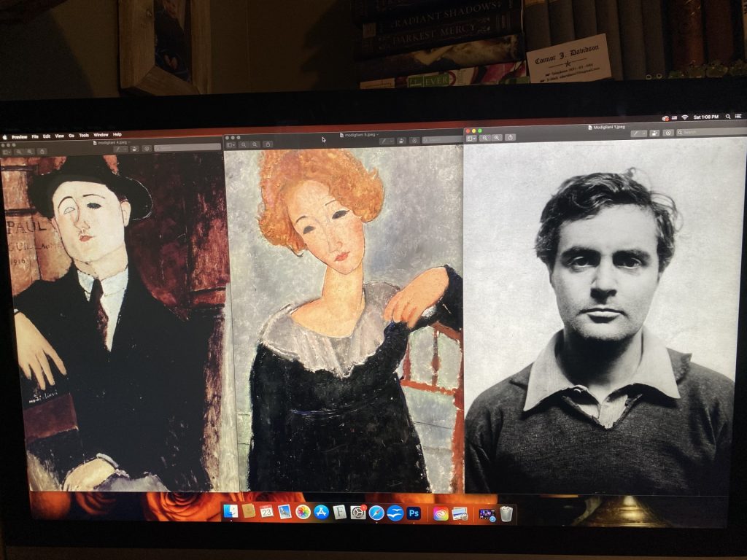The width and height of the screenshot is (747, 560).
Task: Focus search field in modigliani 4.jpeg window
Action: (x=187, y=147)
